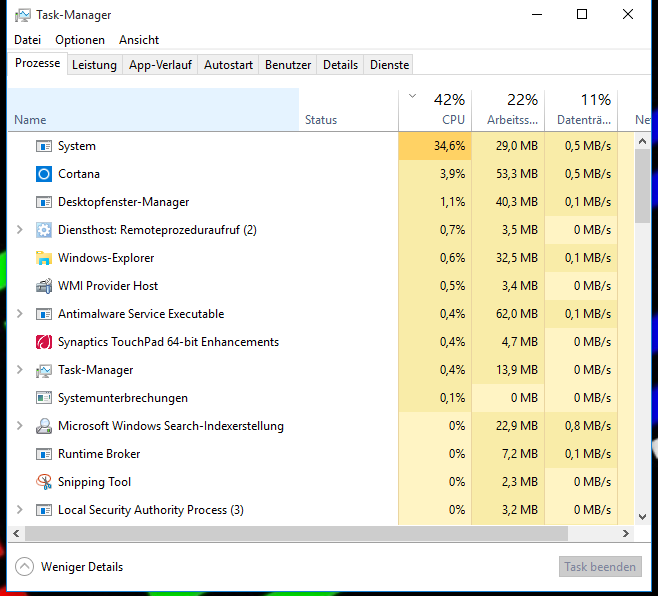Expand the Task-Manager process group

point(19,370)
